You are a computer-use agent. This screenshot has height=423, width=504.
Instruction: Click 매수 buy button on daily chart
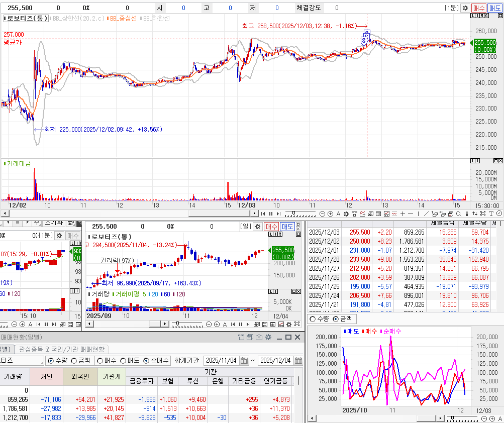(271, 227)
